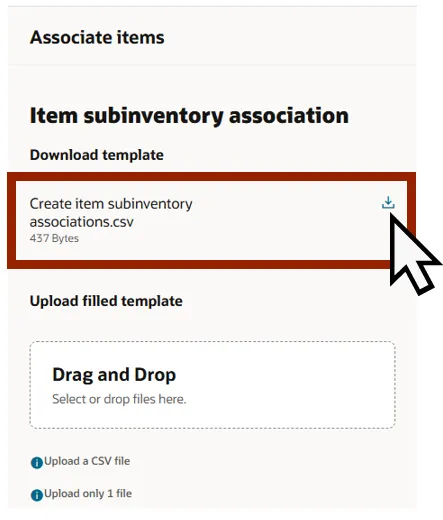Open the Drag and Drop upload area

(212, 385)
